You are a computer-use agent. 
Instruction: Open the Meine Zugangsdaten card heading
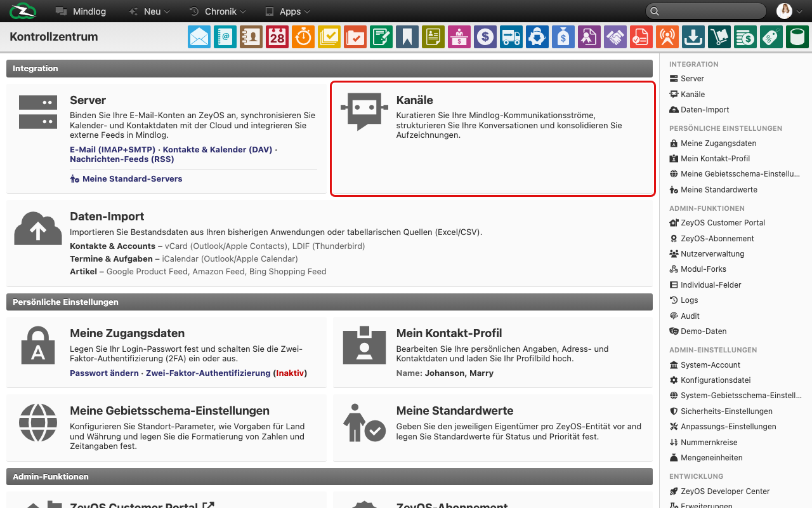click(127, 333)
